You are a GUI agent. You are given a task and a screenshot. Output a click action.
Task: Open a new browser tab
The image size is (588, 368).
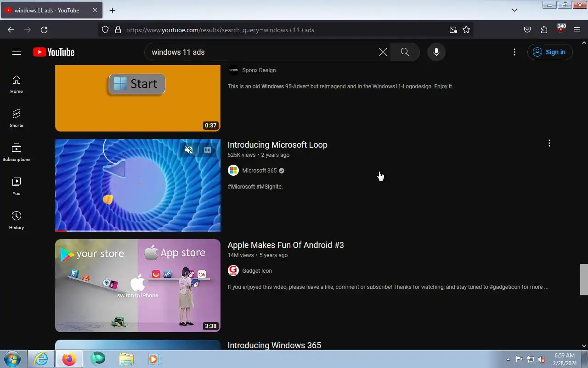(x=113, y=10)
